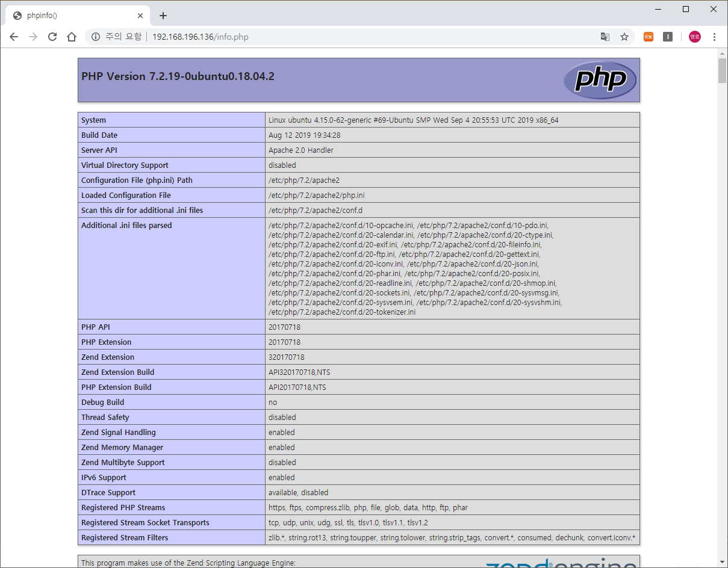Click Registered Stream Socket Transports label
Viewport: 728px width, 568px height.
(x=145, y=523)
